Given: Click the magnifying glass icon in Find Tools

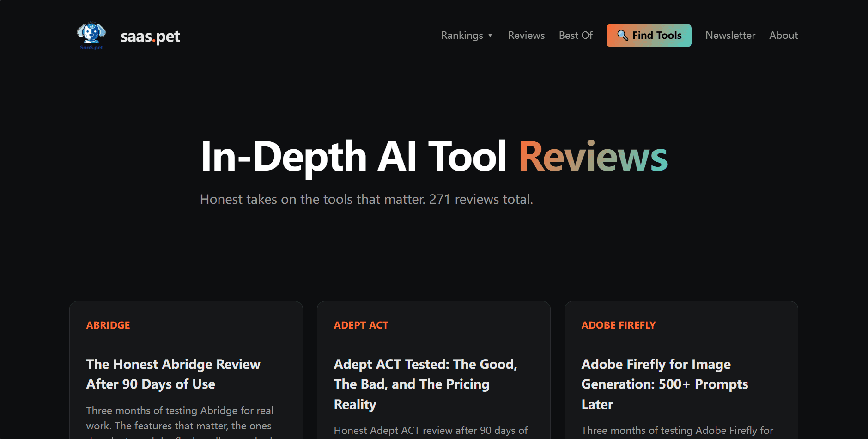Looking at the screenshot, I should pos(623,36).
